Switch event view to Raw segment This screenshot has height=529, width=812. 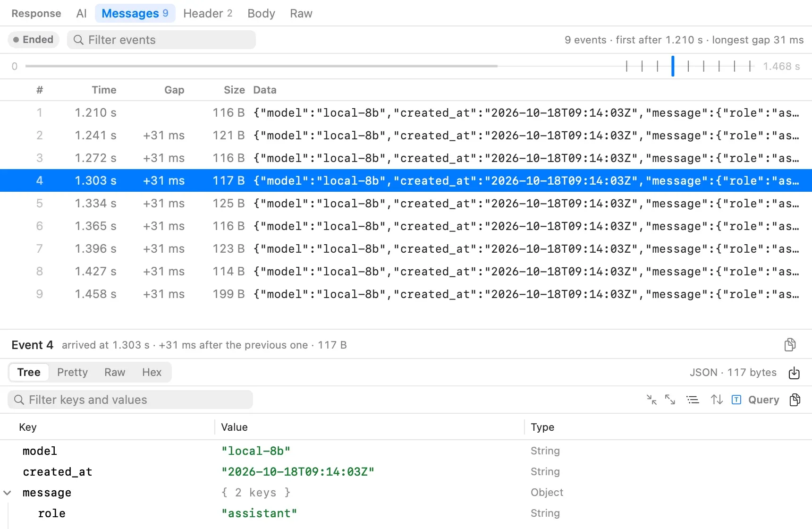coord(115,372)
